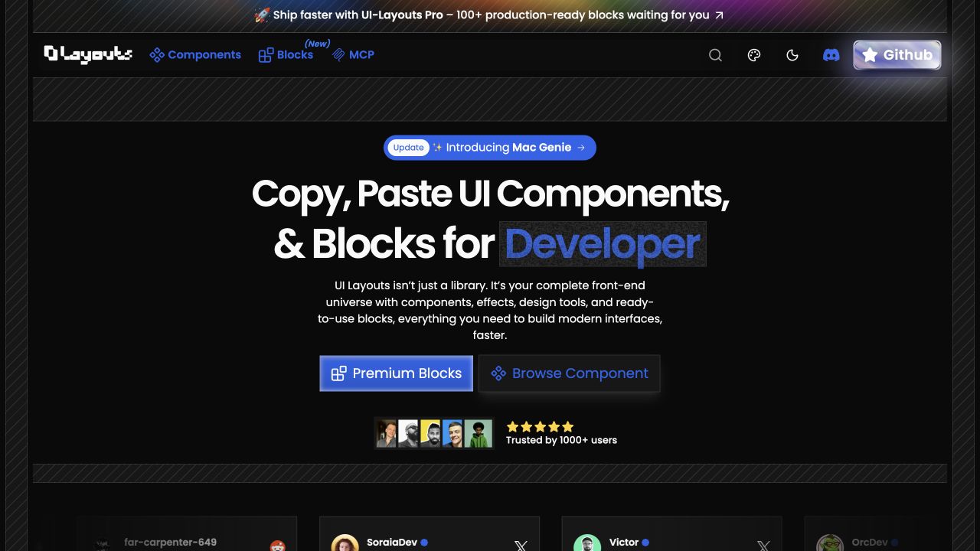Image resolution: width=980 pixels, height=551 pixels.
Task: Click the highlighted 'Developer' word
Action: (x=603, y=244)
